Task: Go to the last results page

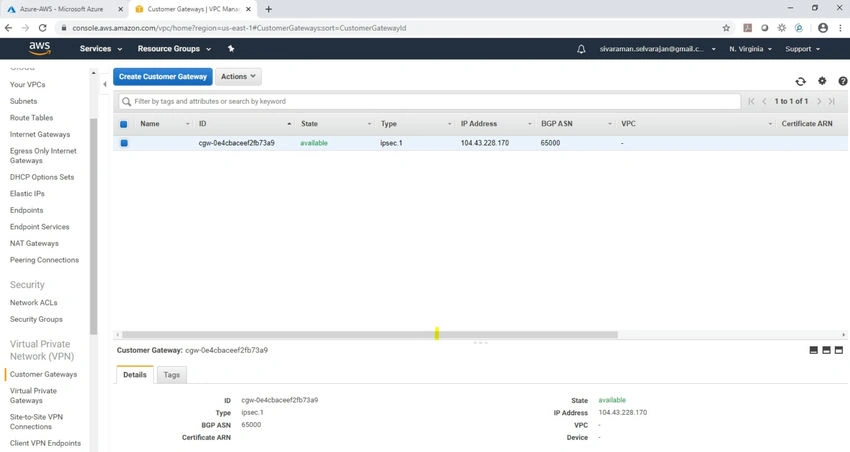Action: click(x=832, y=101)
